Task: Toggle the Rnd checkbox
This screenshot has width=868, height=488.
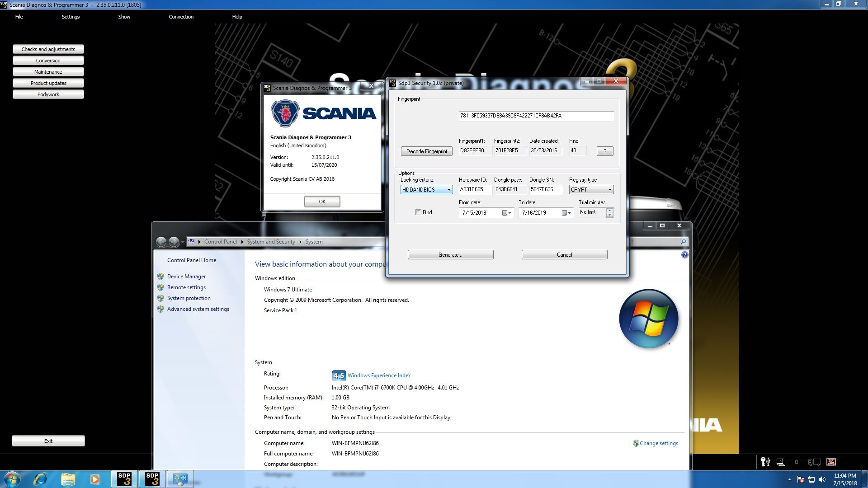Action: 418,212
